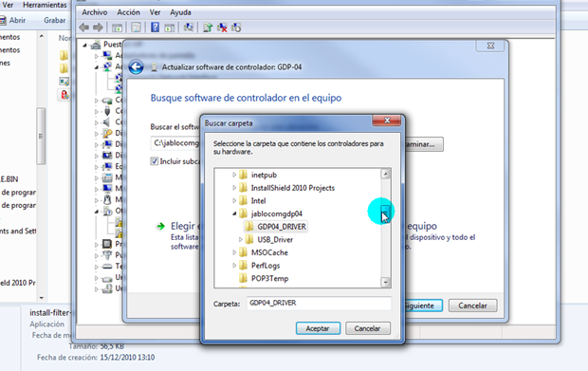Image resolution: width=588 pixels, height=371 pixels.
Task: Expand InstallShield 2010 Projects folder
Action: point(234,188)
